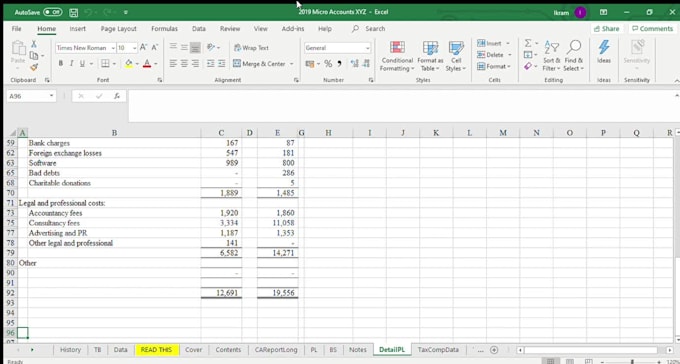Screen dimensions: 680x364
Task: Click the Borders icon
Action: 105,64
